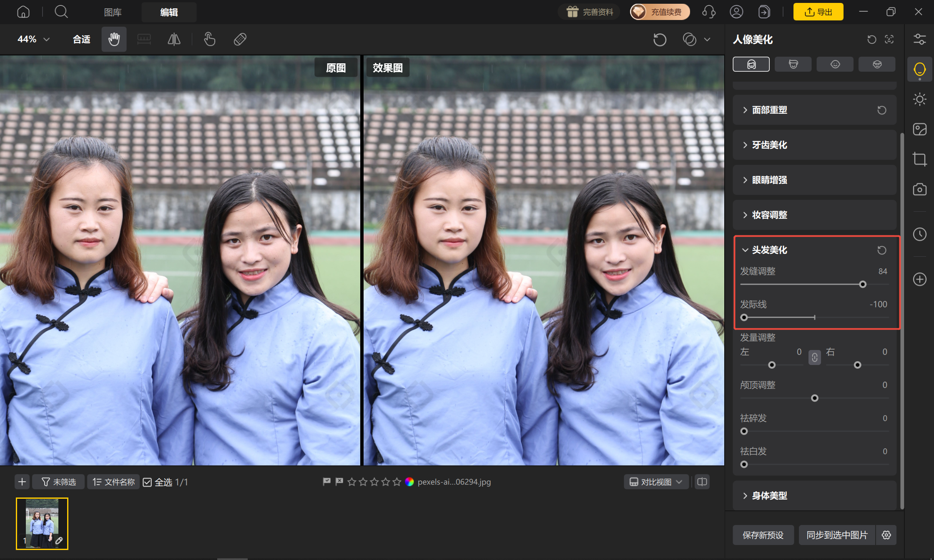Image resolution: width=934 pixels, height=560 pixels.
Task: Open the mask overlay dropdown arrow
Action: pos(707,40)
